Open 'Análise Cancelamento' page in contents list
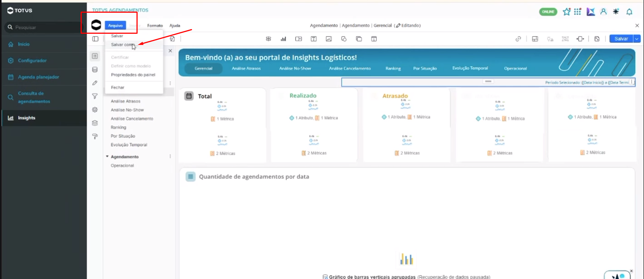This screenshot has width=644, height=279. pyautogui.click(x=132, y=119)
